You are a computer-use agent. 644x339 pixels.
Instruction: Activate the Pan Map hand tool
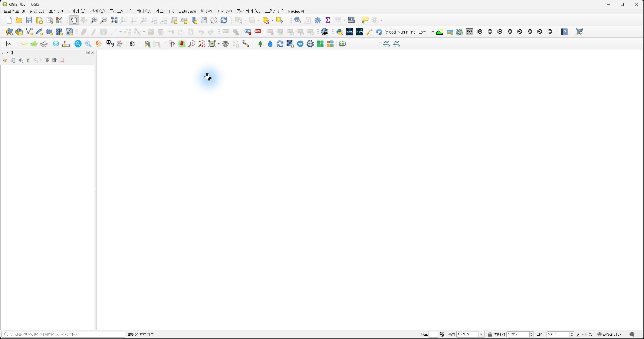point(74,20)
